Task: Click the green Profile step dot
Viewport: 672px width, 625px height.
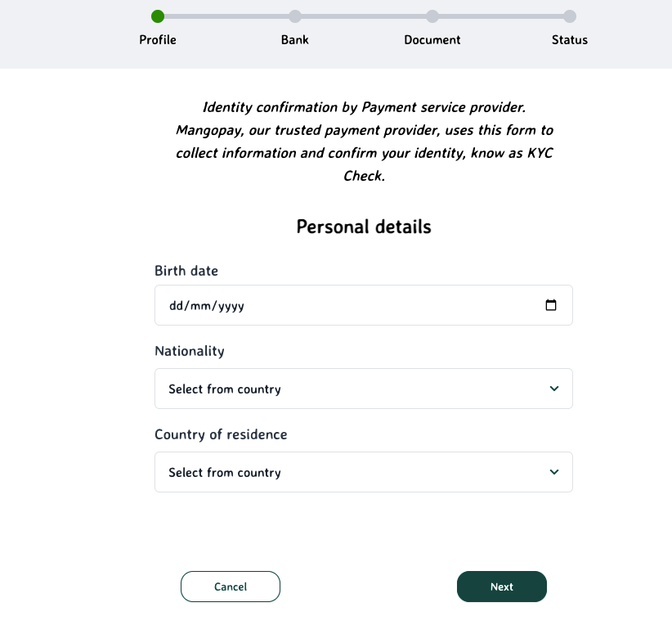Action: [x=158, y=16]
